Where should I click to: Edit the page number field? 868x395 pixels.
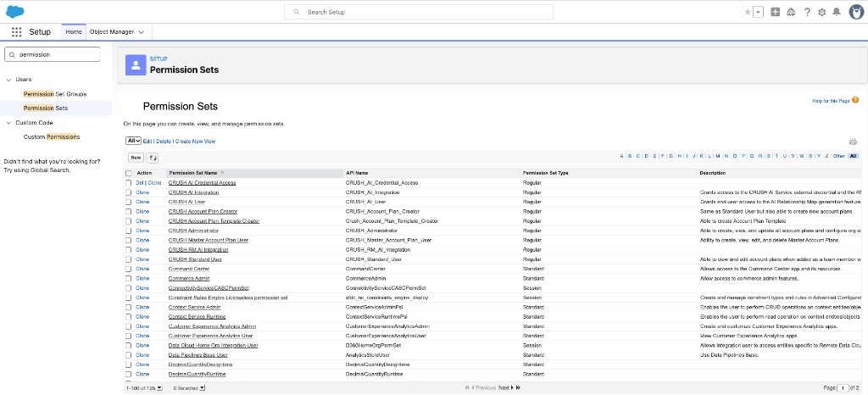pyautogui.click(x=843, y=388)
